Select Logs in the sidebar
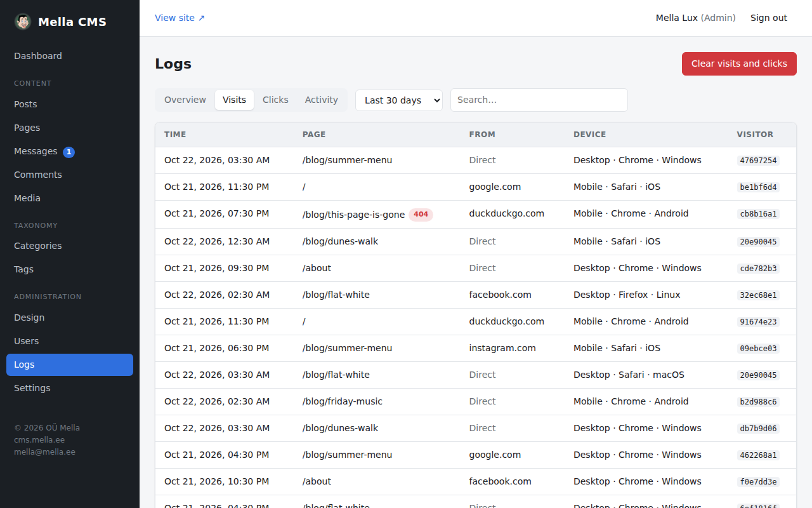The height and width of the screenshot is (508, 812). click(70, 364)
